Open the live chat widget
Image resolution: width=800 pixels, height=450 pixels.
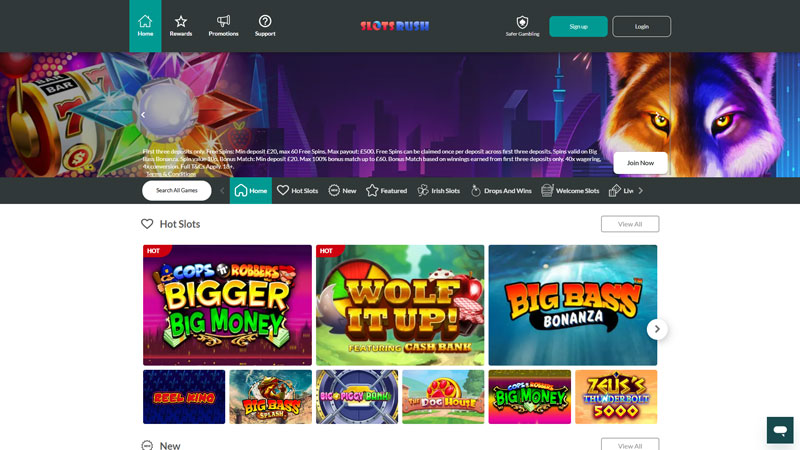tap(780, 430)
